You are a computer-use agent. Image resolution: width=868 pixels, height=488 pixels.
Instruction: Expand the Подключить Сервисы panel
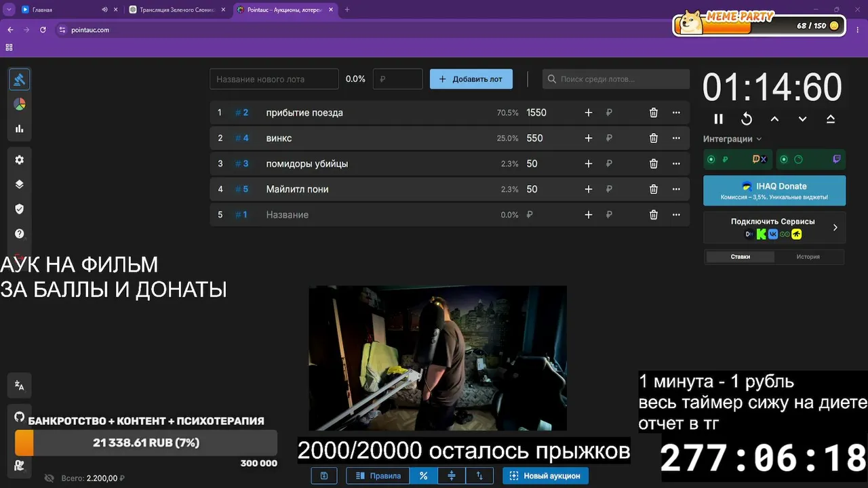[x=774, y=228]
